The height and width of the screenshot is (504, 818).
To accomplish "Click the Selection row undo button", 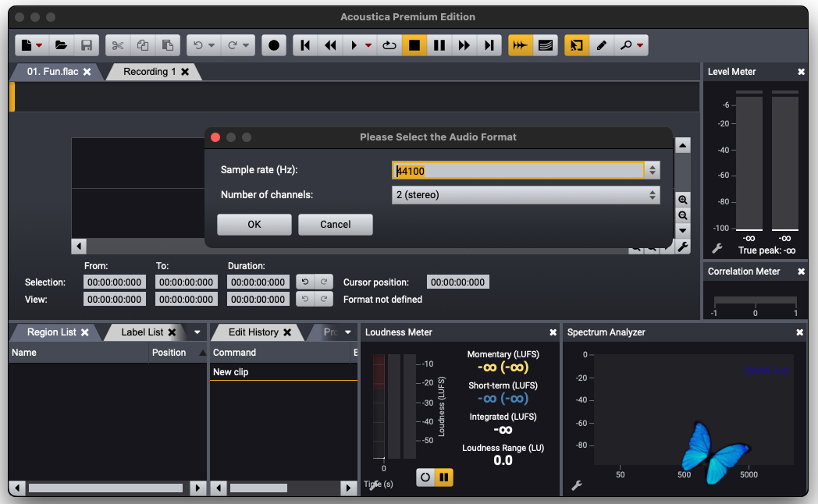I will tap(305, 282).
